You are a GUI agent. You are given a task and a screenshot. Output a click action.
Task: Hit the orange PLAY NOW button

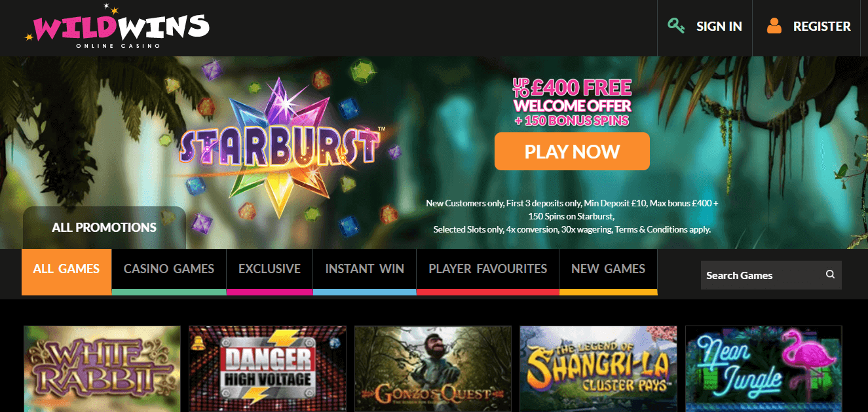pos(572,151)
